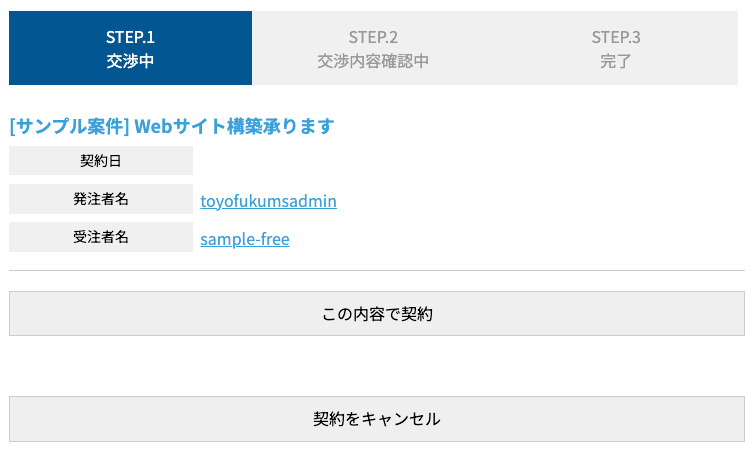The width and height of the screenshot is (754, 453).
Task: Click the 発注者名 label cell
Action: [100, 199]
